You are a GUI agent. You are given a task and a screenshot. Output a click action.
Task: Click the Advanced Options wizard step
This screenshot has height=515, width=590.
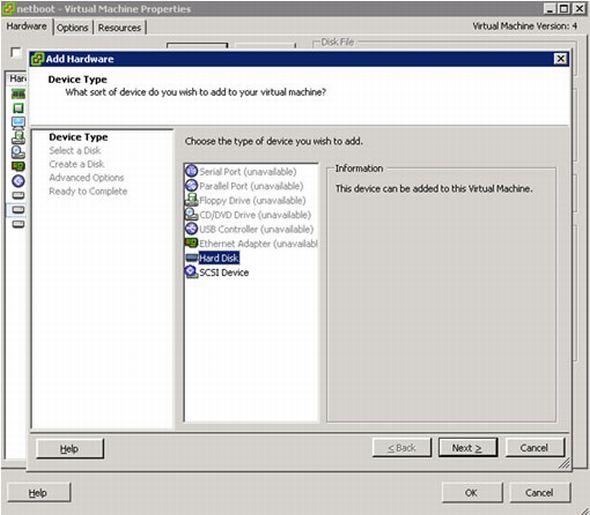point(87,178)
